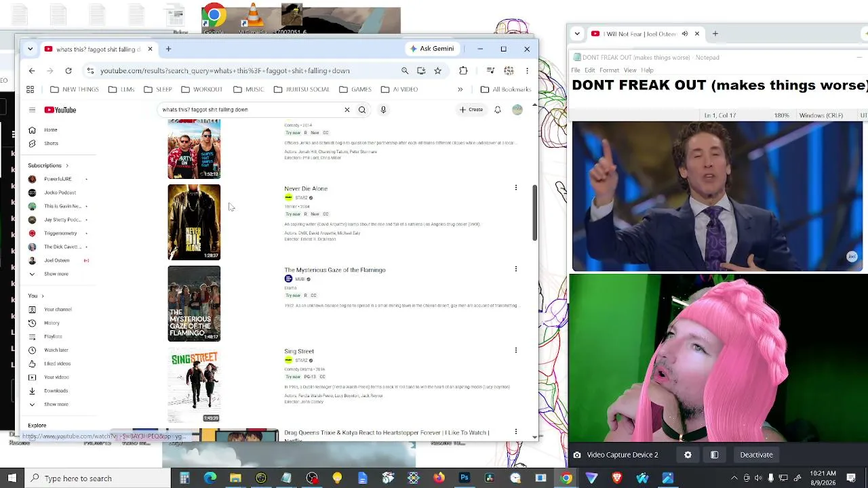Image resolution: width=868 pixels, height=488 pixels.
Task: Open the Chrome extensions puzzle icon
Action: (x=463, y=70)
